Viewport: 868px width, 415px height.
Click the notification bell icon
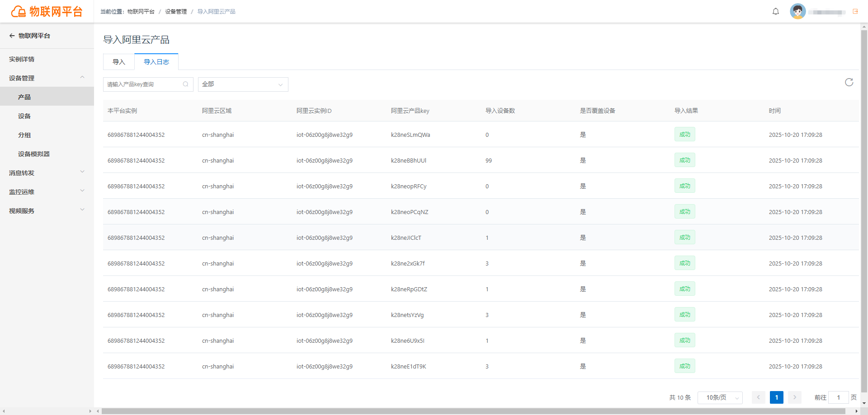click(x=776, y=12)
